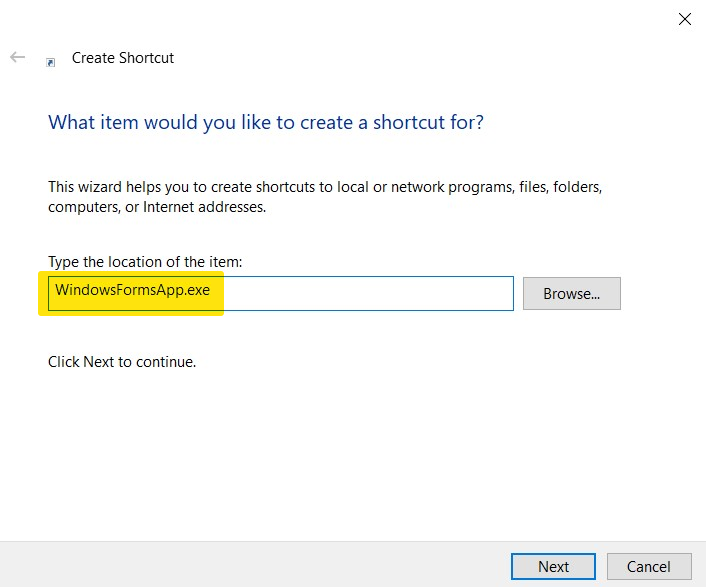Viewport: 706px width, 587px height.
Task: Click the wizard description paragraph
Action: [x=325, y=197]
